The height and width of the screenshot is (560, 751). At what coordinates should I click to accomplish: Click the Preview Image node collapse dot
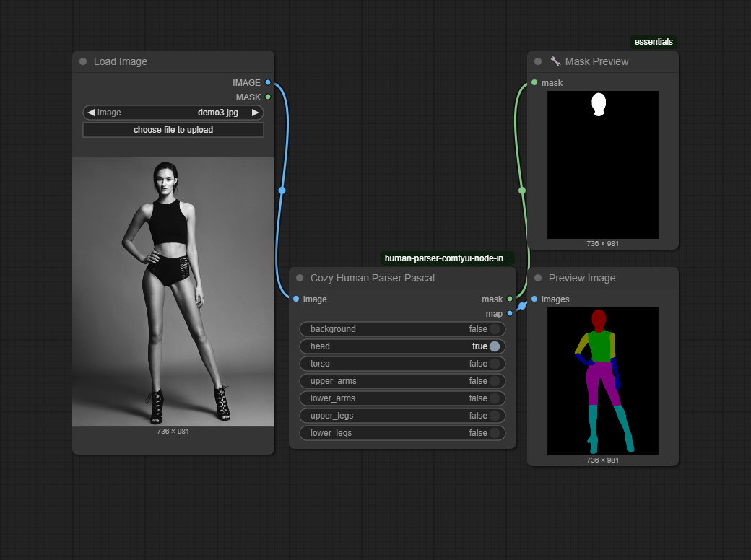click(538, 279)
